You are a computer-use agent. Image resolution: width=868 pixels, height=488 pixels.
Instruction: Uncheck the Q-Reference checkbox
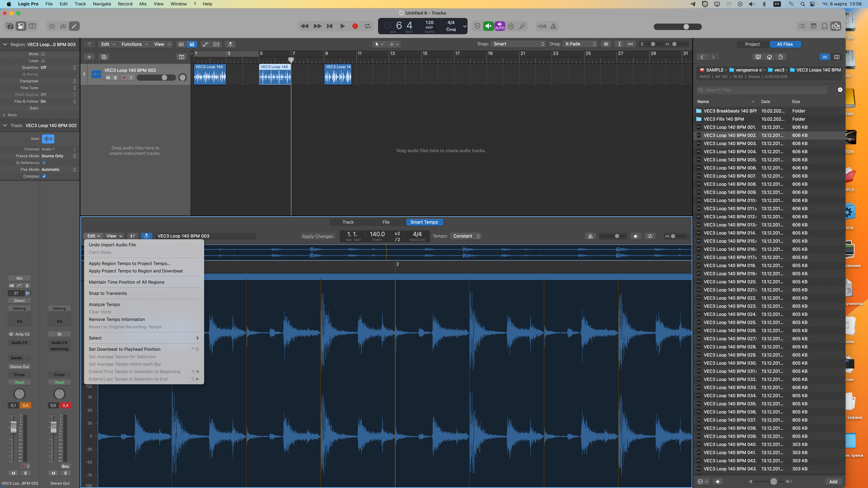click(x=44, y=163)
